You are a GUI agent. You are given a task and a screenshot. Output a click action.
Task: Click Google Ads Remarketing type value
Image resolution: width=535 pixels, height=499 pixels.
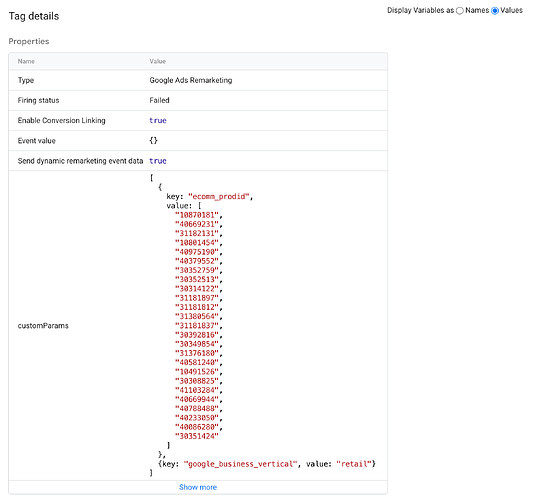191,80
